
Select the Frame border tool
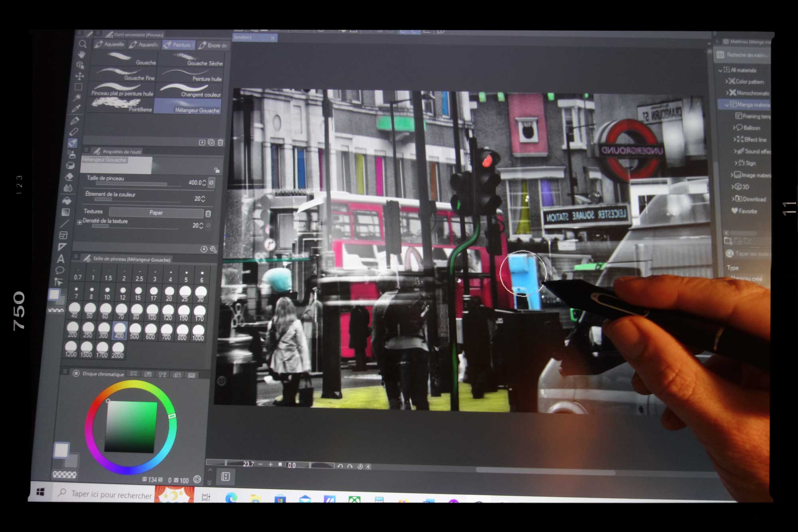[x=63, y=235]
